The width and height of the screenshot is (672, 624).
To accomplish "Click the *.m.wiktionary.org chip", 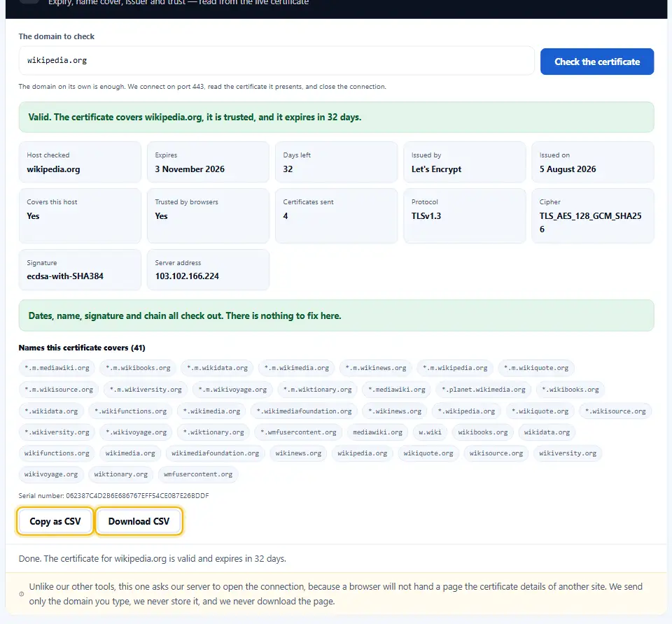I will pos(318,390).
